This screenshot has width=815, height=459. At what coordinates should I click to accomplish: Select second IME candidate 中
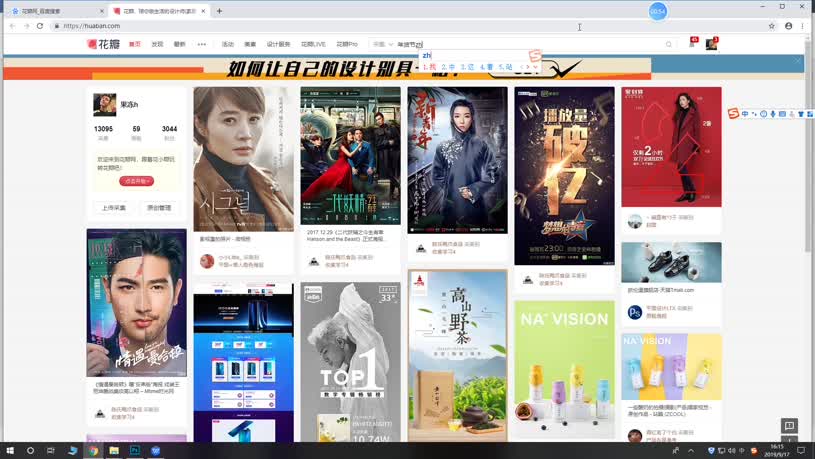point(448,67)
